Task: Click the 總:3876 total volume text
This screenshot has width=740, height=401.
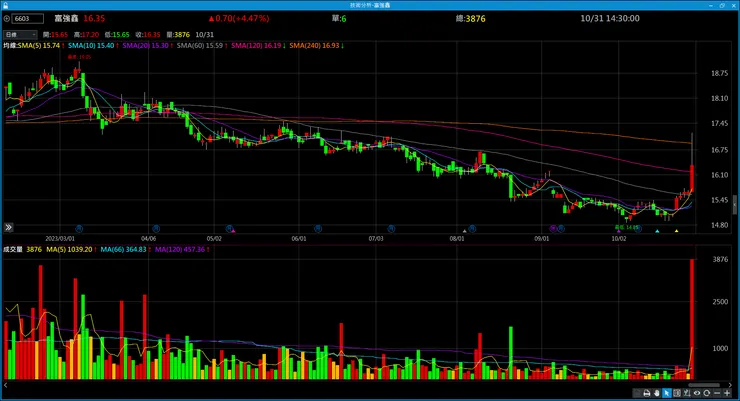Action: (x=471, y=19)
